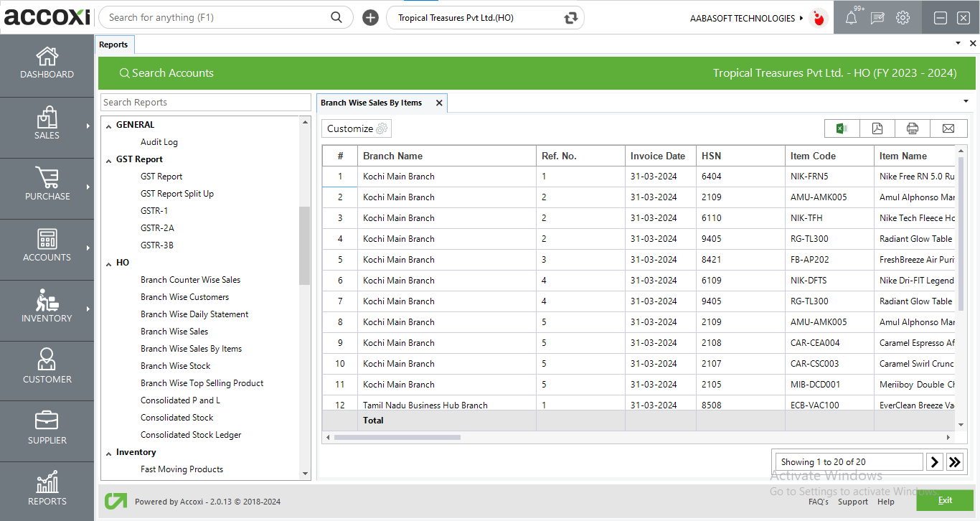Viewport: 980px width, 521px height.
Task: Click the Search Reports input field
Action: point(205,102)
